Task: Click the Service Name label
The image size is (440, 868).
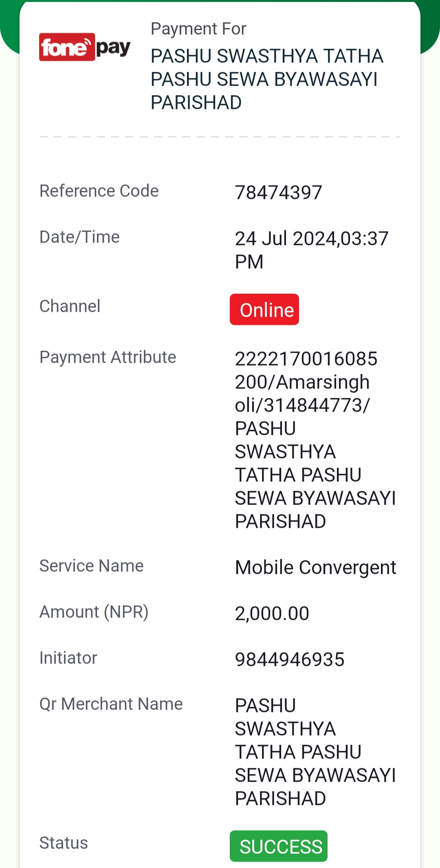Action: [x=92, y=566]
